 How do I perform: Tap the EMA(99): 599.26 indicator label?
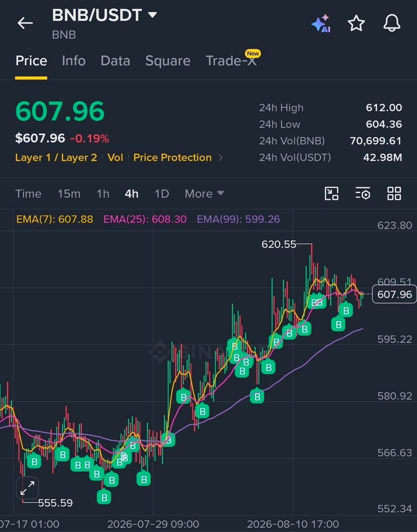238,219
